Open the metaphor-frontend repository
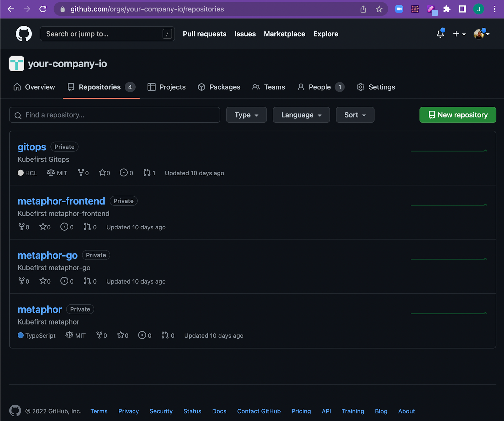 click(x=61, y=201)
